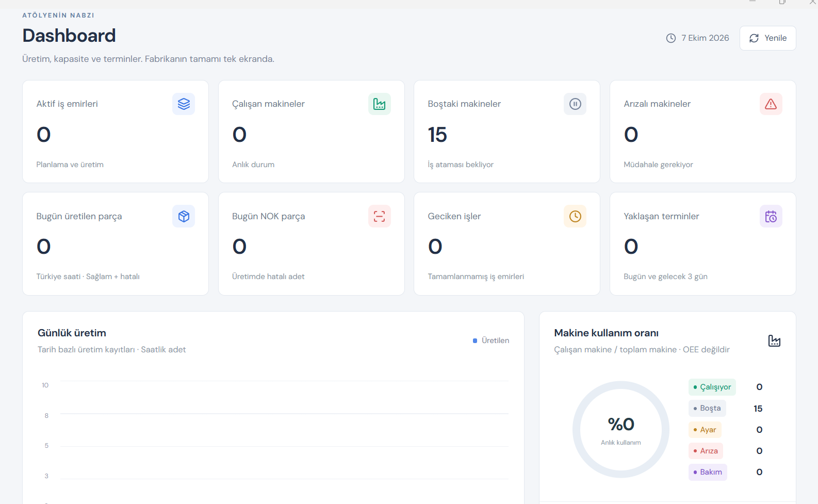Click the İş ataması bekliyor caption
The image size is (818, 504).
(461, 165)
